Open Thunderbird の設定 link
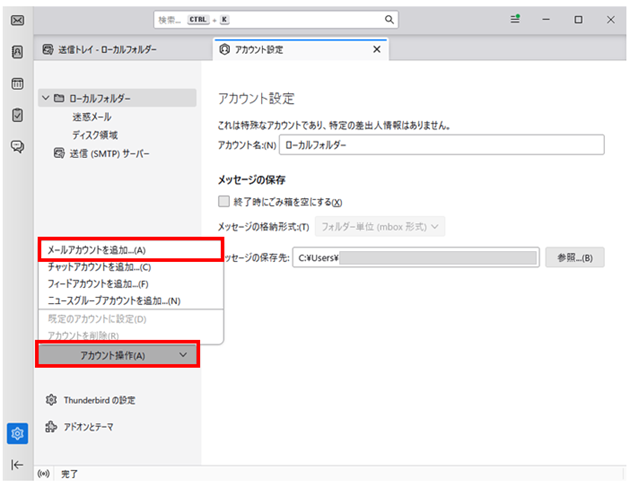This screenshot has height=487, width=630. tap(98, 400)
